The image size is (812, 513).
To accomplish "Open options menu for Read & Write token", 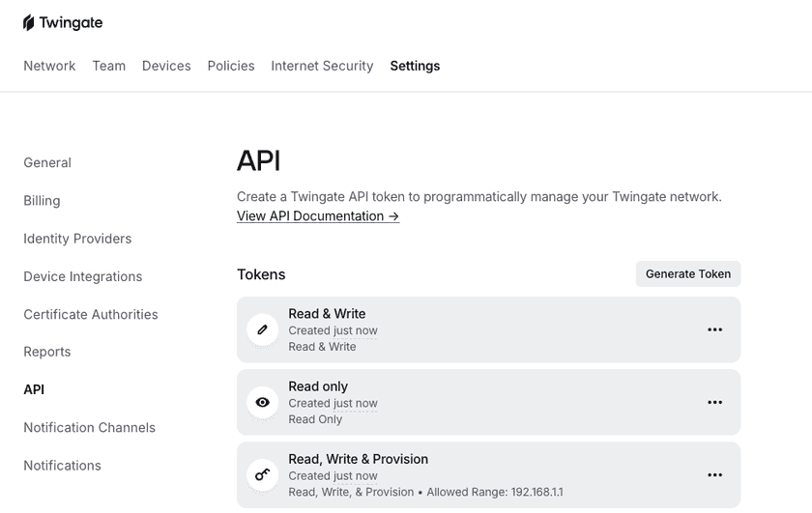I will (x=714, y=329).
